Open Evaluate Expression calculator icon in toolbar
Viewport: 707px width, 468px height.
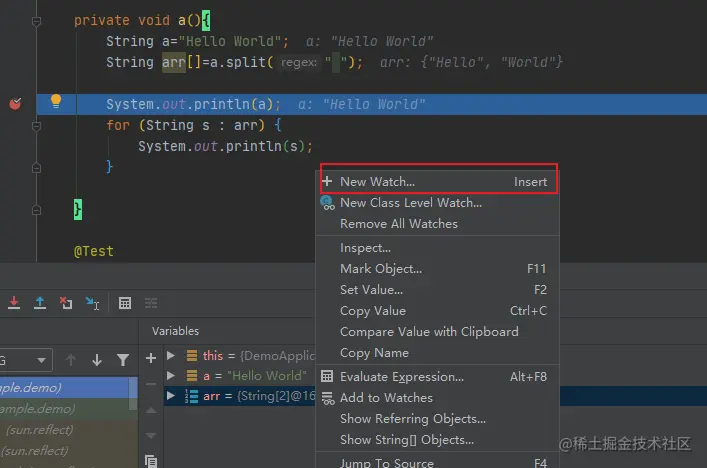click(x=125, y=303)
